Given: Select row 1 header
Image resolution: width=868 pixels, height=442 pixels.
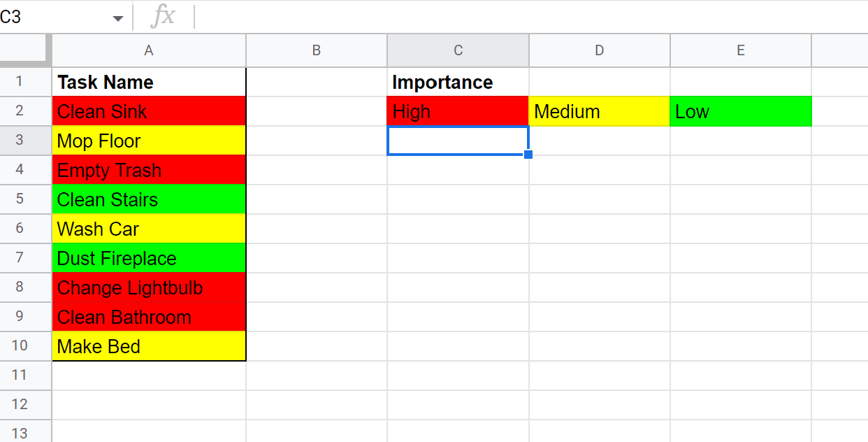Looking at the screenshot, I should [x=20, y=82].
